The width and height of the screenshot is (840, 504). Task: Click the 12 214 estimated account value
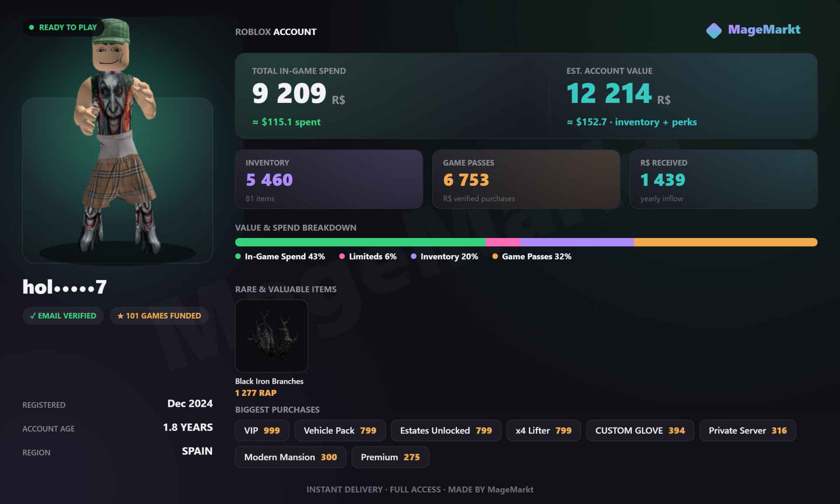pos(609,93)
